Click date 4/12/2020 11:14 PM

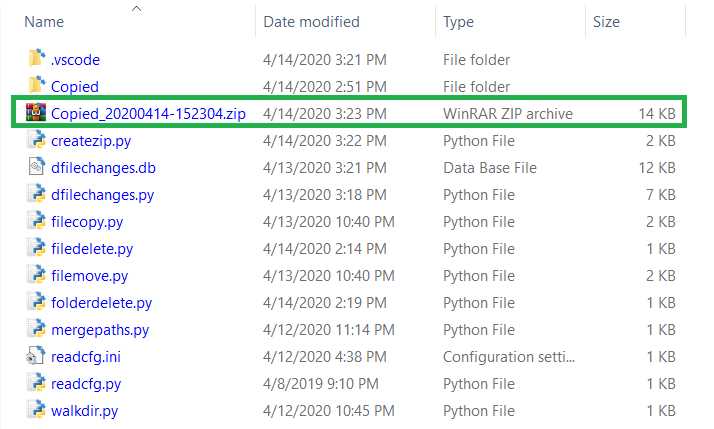point(329,330)
